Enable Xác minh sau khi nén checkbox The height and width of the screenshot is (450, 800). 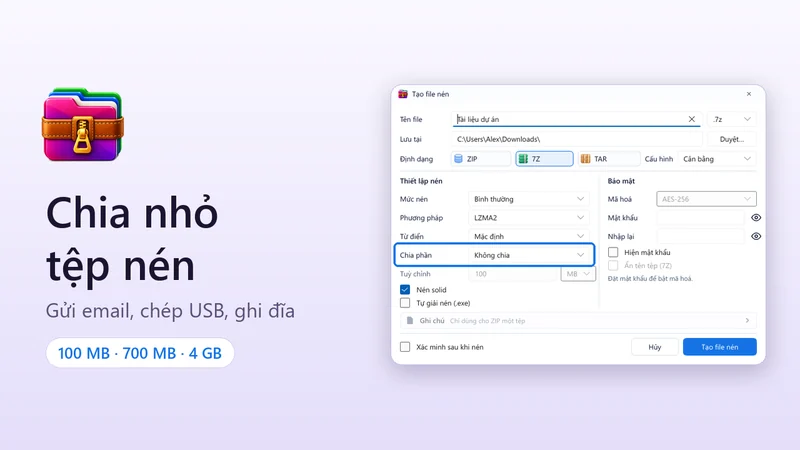(x=405, y=347)
